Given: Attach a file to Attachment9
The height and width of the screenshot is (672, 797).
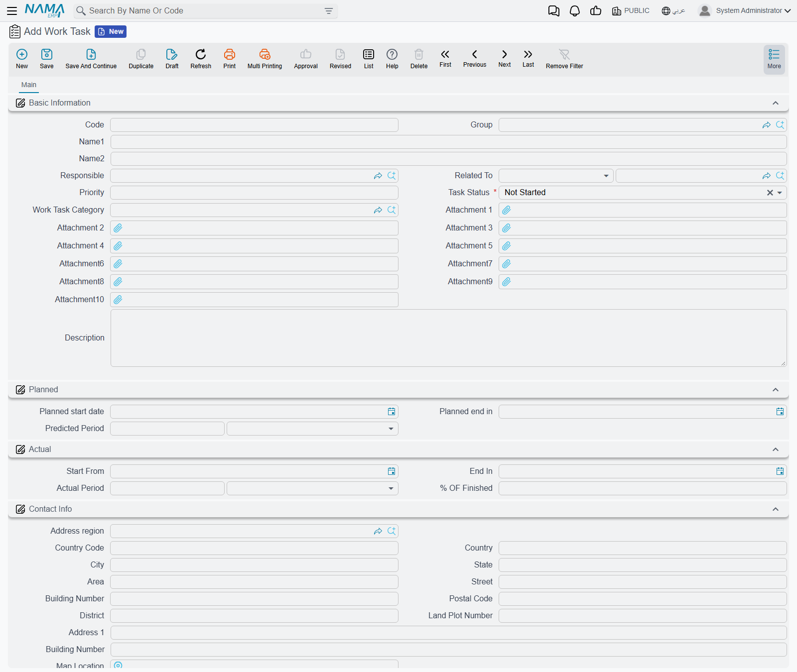Looking at the screenshot, I should (x=507, y=282).
